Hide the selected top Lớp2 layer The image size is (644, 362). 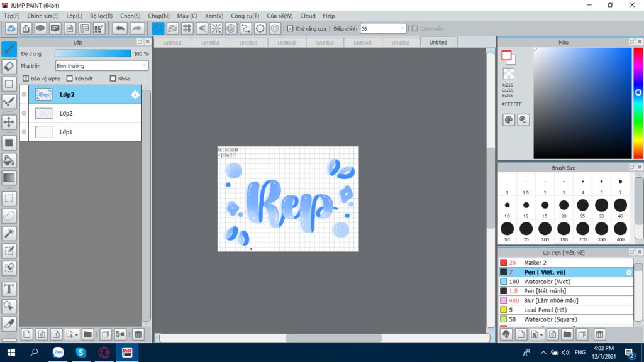[25, 94]
